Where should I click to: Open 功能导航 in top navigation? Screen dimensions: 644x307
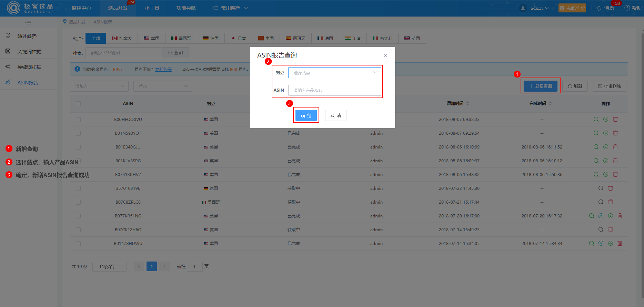[x=186, y=8]
